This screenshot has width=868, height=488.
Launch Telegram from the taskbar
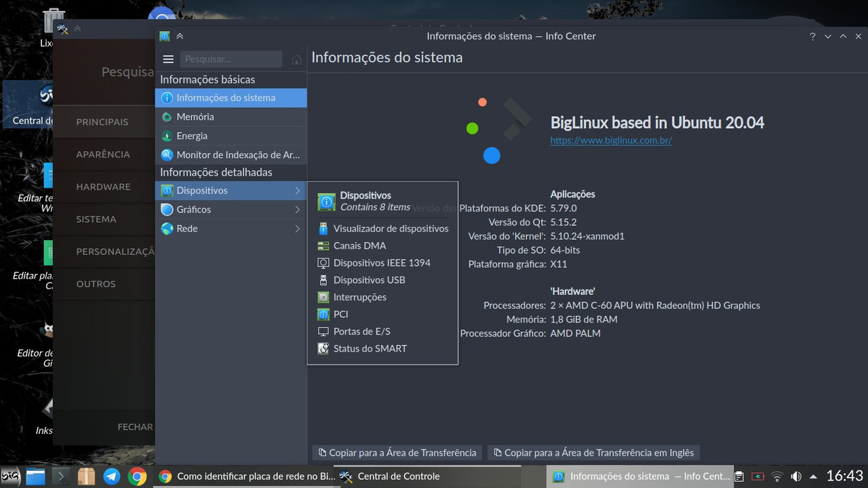click(112, 476)
